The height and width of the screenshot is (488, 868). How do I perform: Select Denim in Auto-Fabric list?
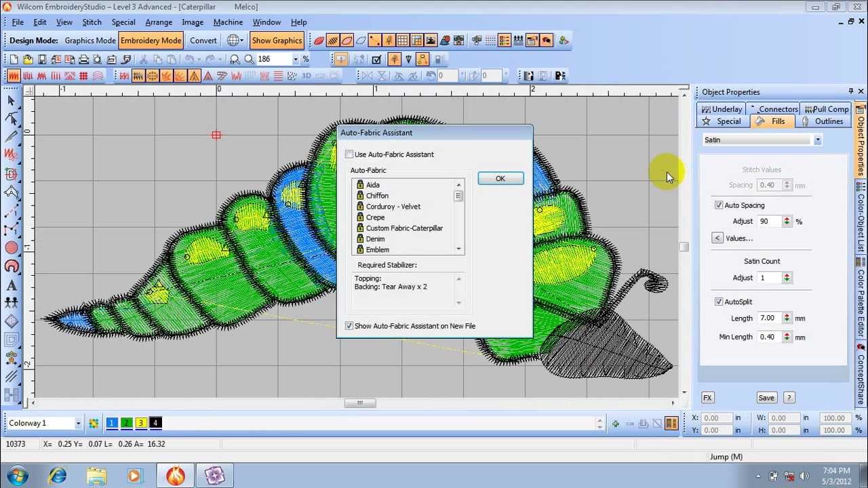375,239
